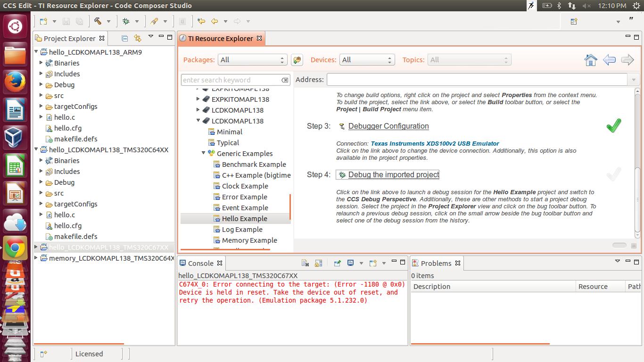Collapse the Generic Examples node
Viewport: 644px width, 362px height.
tap(203, 153)
